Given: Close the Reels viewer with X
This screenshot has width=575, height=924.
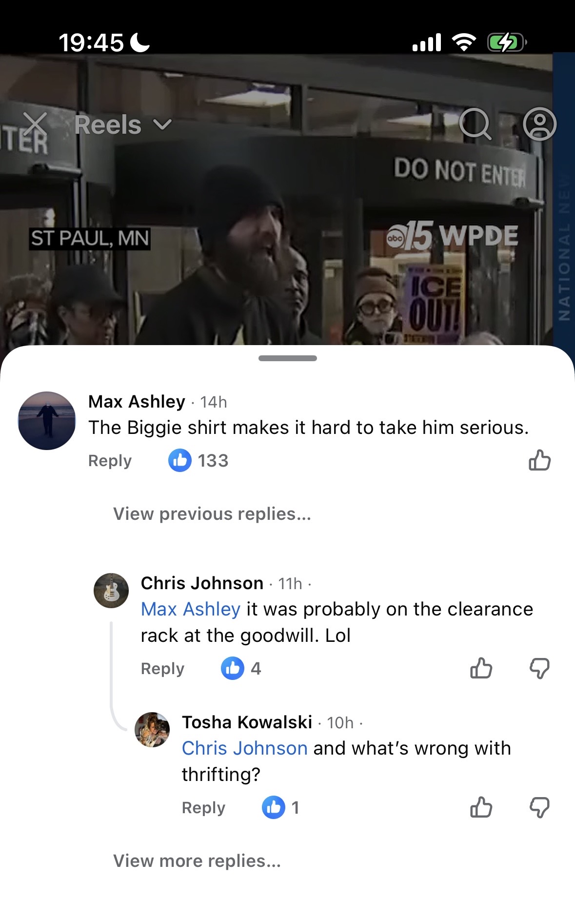Looking at the screenshot, I should (35, 124).
